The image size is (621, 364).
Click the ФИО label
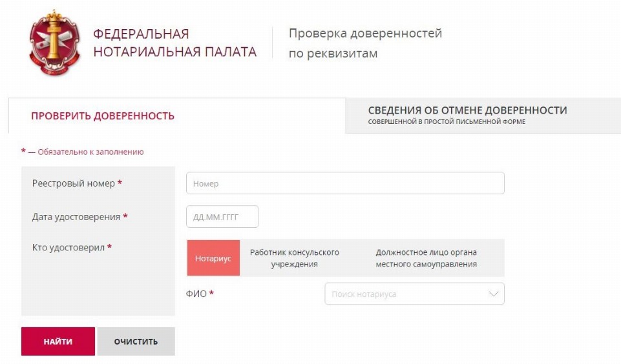196,294
